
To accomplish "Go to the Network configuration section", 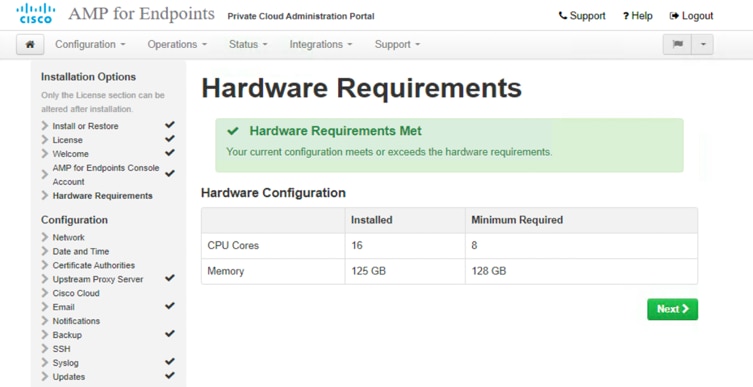I will coord(68,238).
